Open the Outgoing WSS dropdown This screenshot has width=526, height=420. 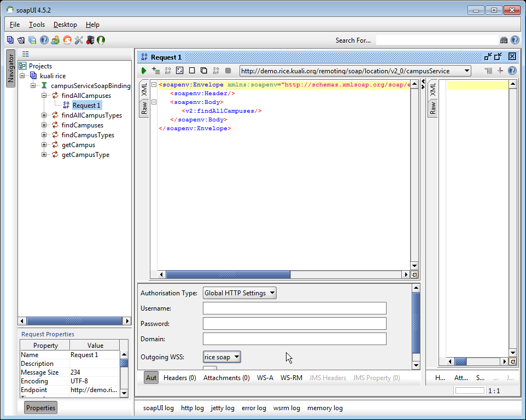click(221, 357)
